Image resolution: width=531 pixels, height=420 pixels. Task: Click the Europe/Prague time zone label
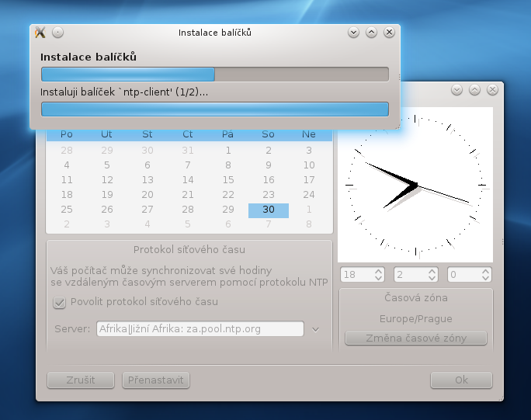pyautogui.click(x=416, y=319)
